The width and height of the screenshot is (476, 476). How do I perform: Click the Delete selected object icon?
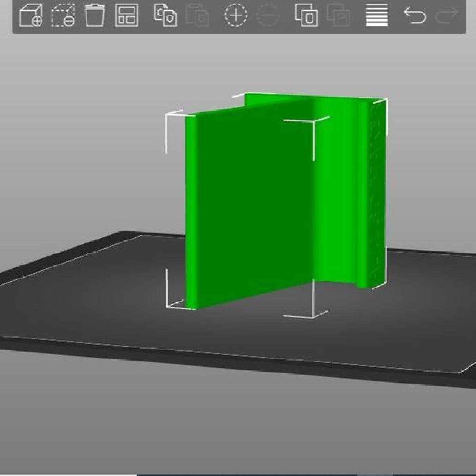point(95,16)
